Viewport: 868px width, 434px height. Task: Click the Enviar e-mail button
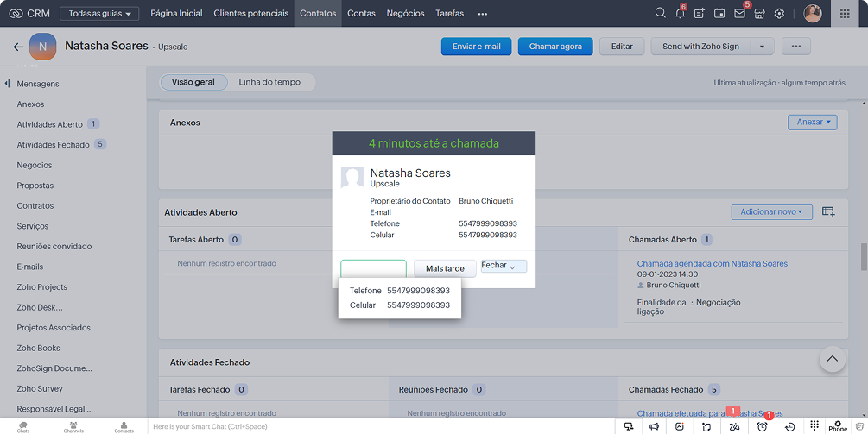[476, 47]
